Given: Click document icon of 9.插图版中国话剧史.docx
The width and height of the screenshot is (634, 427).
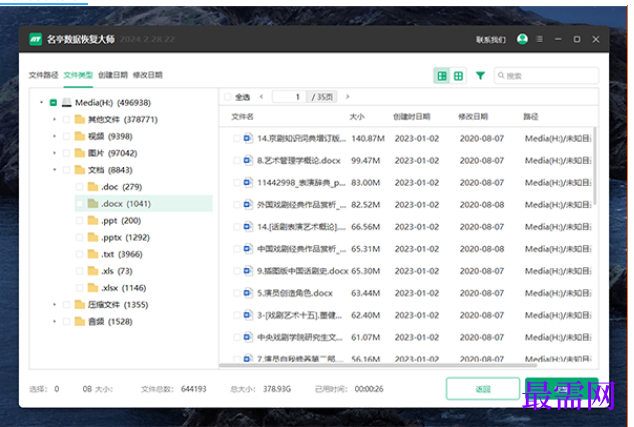Looking at the screenshot, I should [247, 271].
